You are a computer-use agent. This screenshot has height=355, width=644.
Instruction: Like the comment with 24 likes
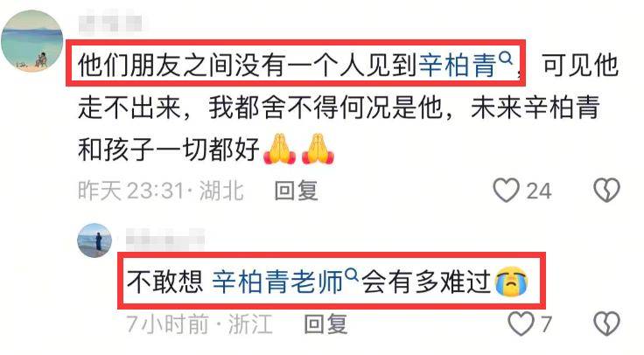pos(506,191)
